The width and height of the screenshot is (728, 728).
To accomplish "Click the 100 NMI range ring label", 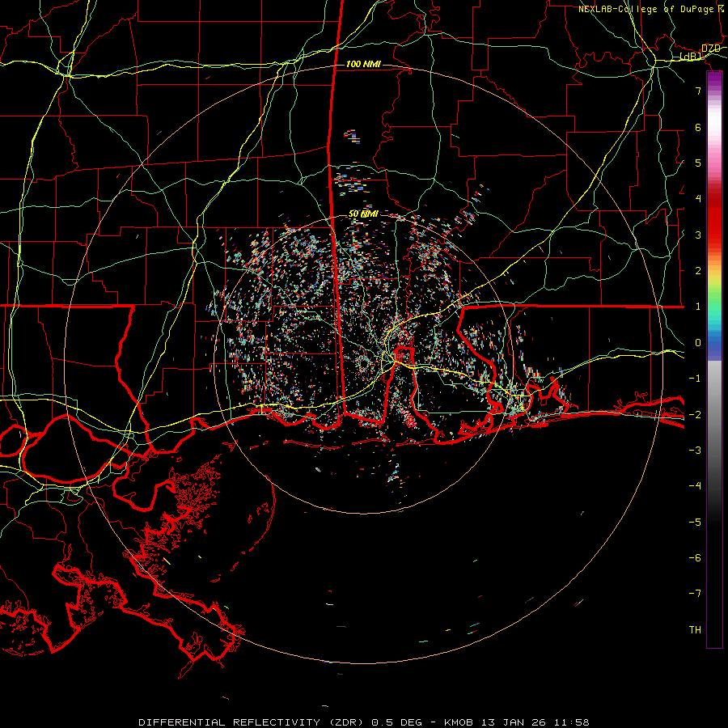I will [x=363, y=64].
